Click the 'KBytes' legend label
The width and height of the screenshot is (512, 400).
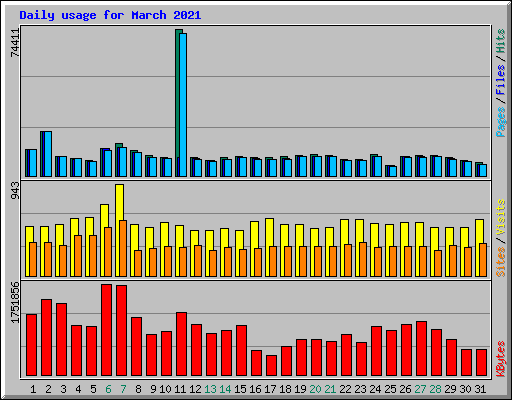501,359
